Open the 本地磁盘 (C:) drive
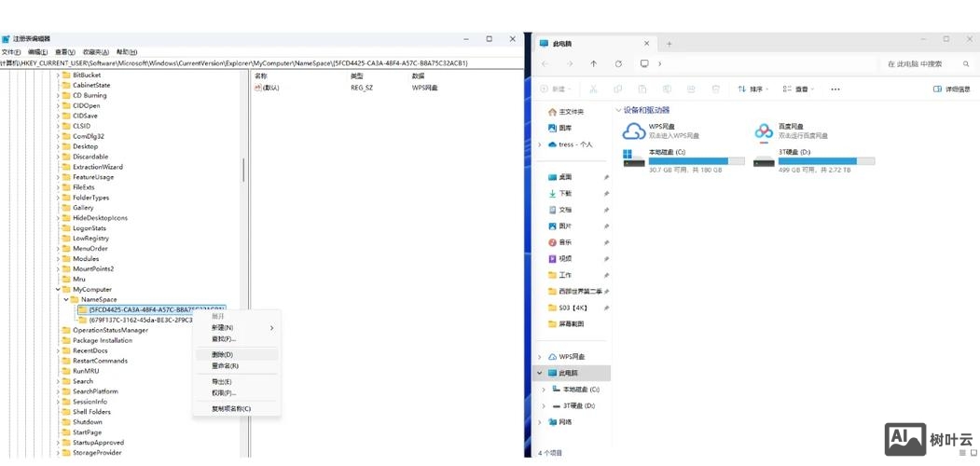 (x=635, y=158)
